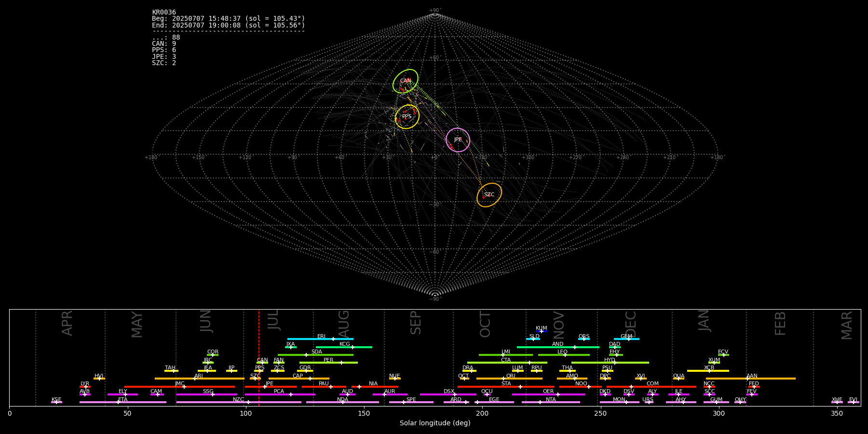Click the OER shower label
Viewport: 868px width, 434px height.
[548, 392]
